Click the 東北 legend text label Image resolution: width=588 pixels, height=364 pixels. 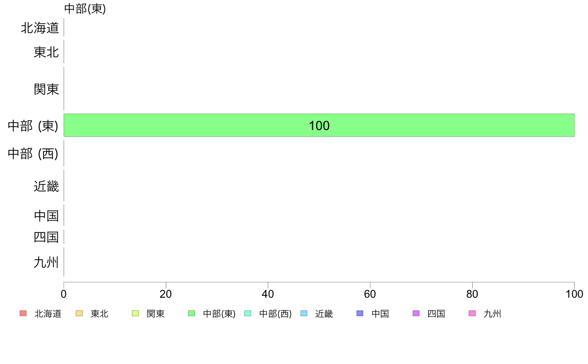99,314
